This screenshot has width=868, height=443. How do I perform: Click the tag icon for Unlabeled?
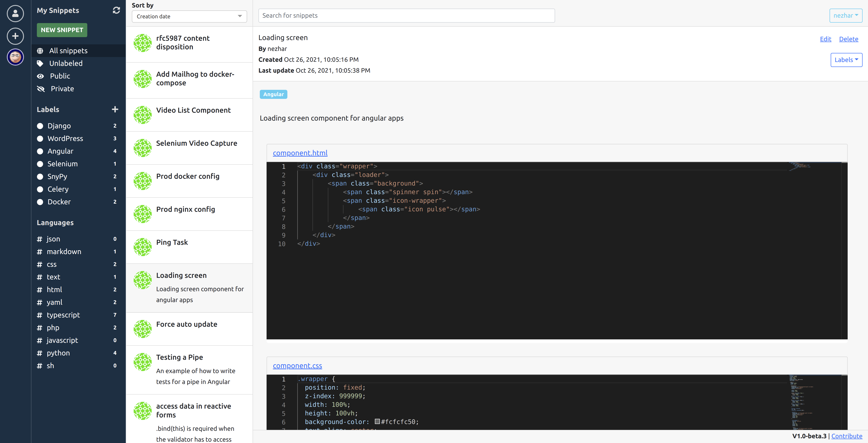[40, 63]
